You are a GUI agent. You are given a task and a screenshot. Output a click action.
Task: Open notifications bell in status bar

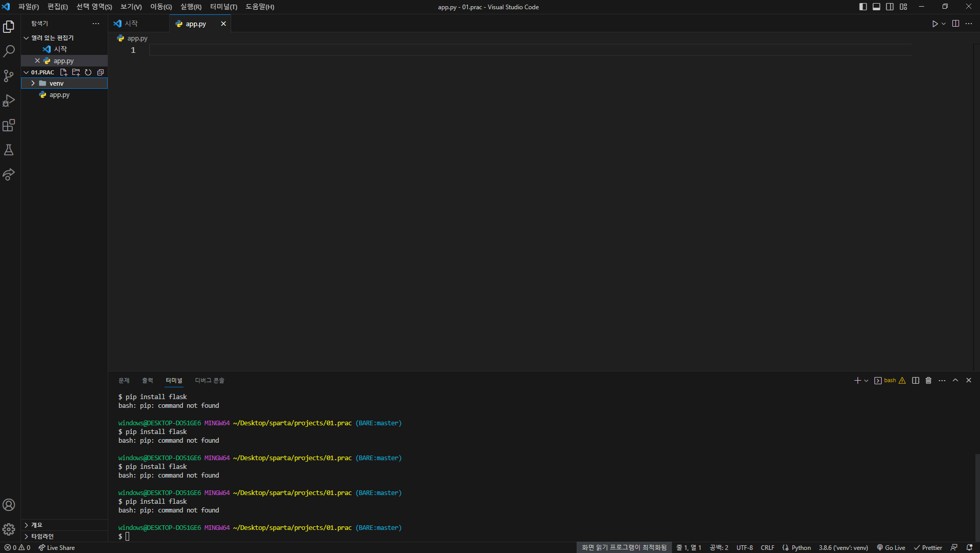pyautogui.click(x=969, y=547)
